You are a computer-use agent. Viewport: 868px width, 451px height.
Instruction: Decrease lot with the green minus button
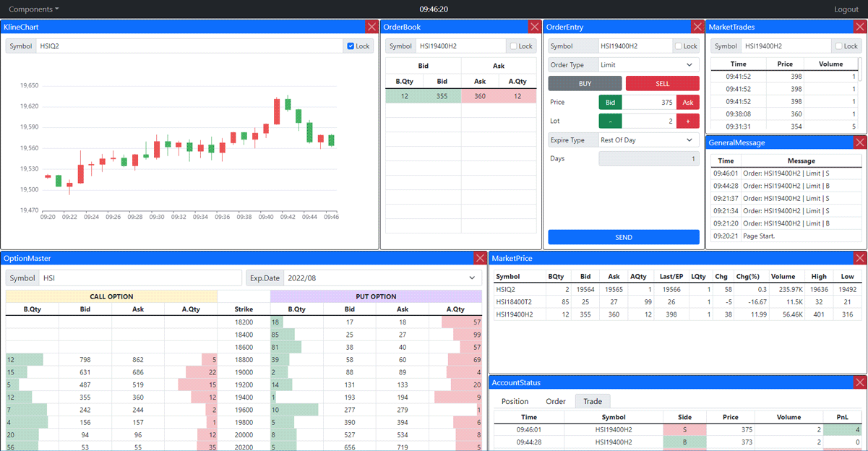(610, 121)
